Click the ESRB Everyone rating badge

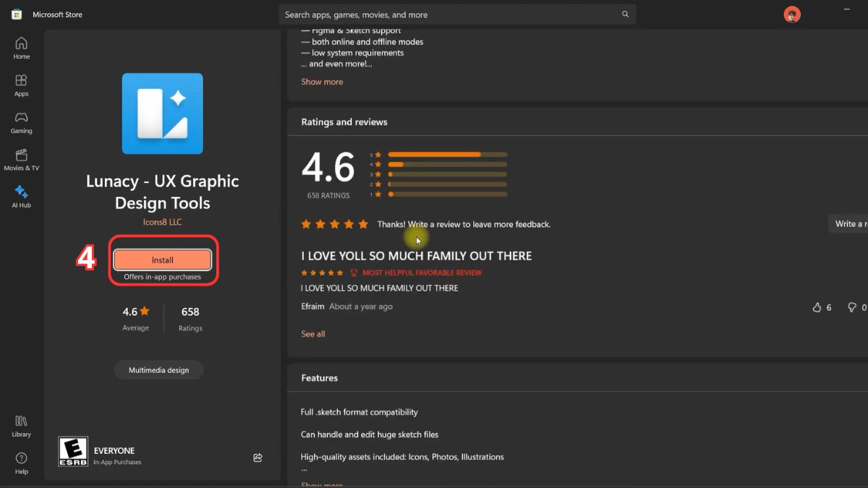click(73, 451)
